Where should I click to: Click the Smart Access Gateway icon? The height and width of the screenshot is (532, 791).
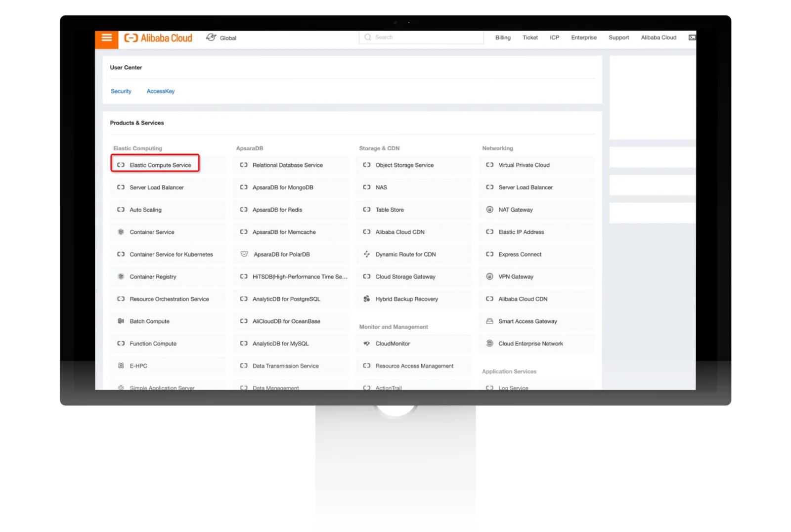[490, 321]
